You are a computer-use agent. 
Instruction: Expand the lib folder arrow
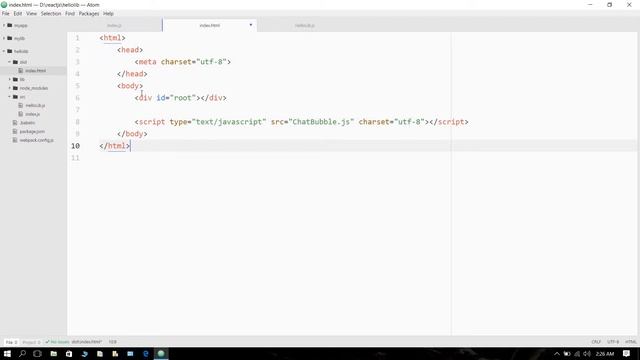9,79
